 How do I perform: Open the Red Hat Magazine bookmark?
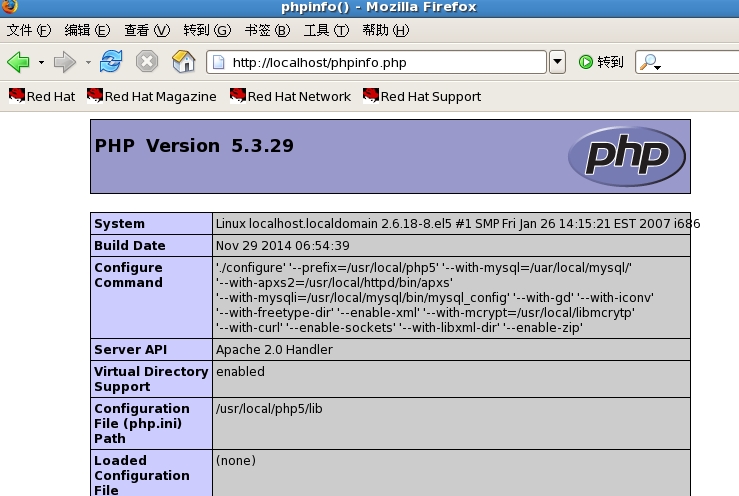[152, 96]
